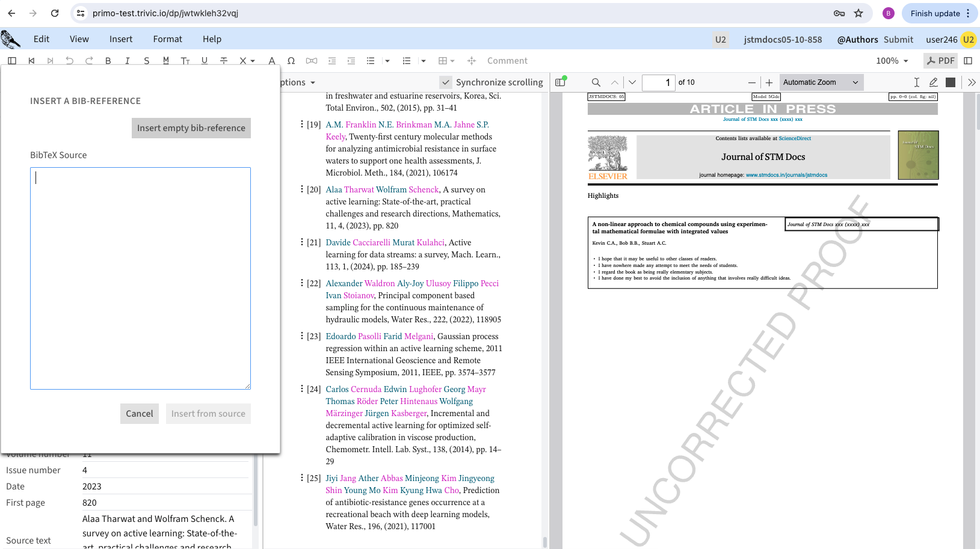Open the PDF viewer search magnifier

(596, 82)
